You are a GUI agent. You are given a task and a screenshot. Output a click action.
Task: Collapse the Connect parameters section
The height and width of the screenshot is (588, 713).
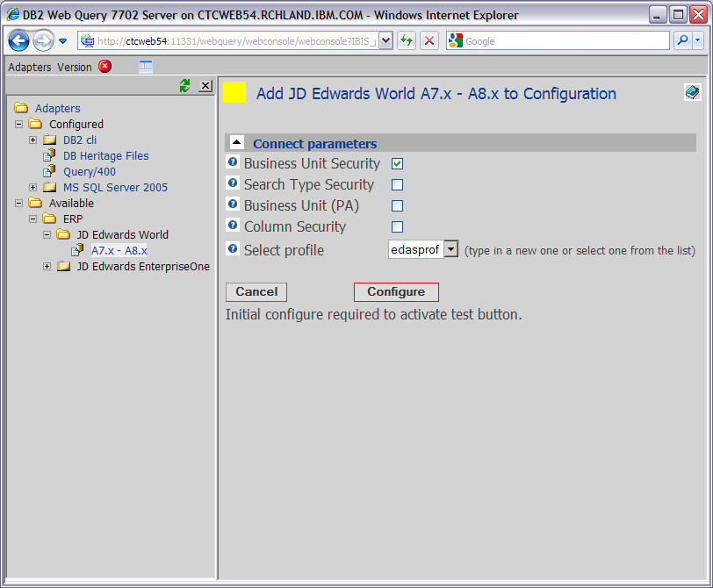236,143
